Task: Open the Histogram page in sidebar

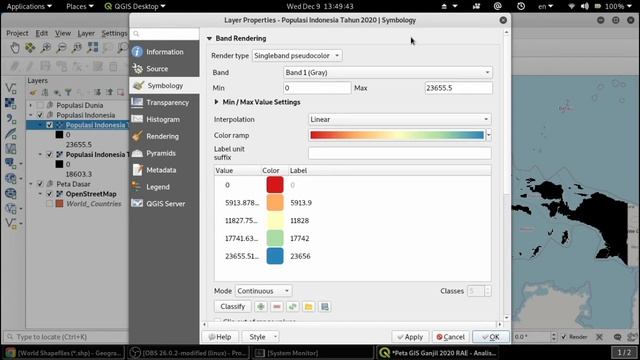Action: 164,119
